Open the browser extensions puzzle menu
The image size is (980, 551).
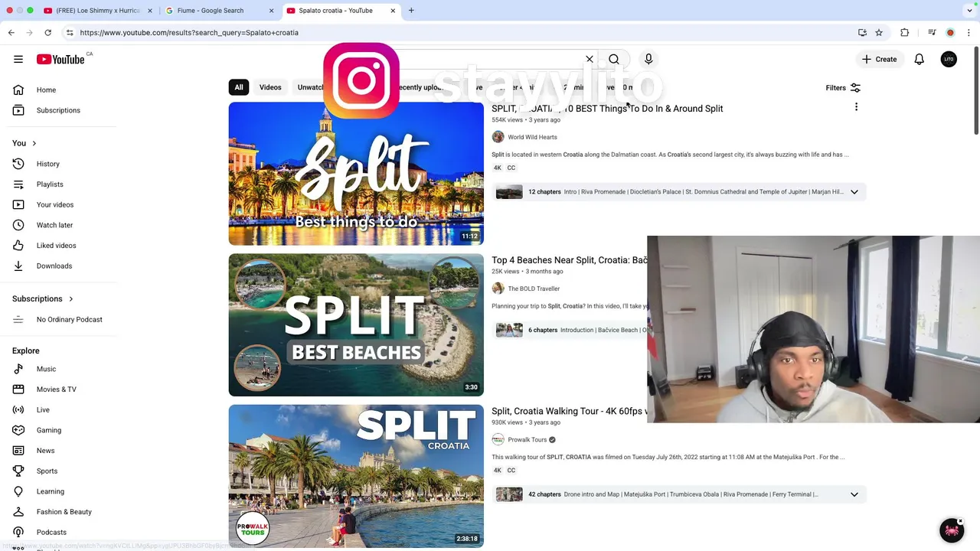click(x=905, y=33)
